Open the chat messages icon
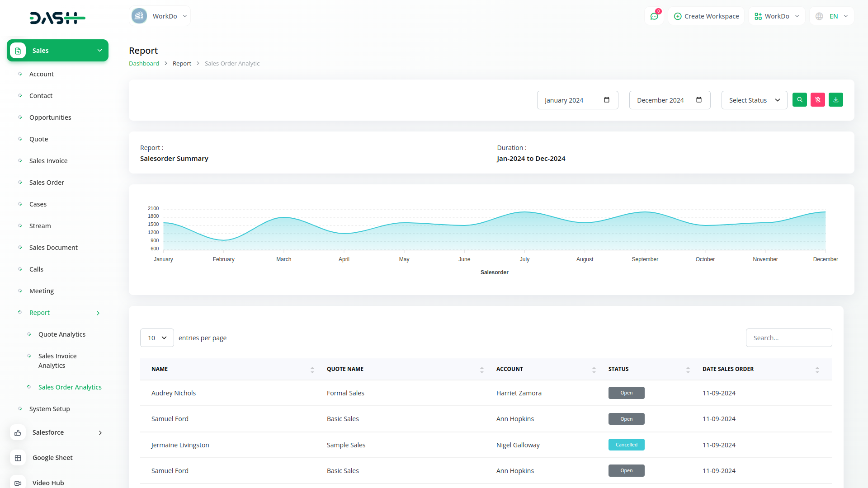 click(x=654, y=16)
